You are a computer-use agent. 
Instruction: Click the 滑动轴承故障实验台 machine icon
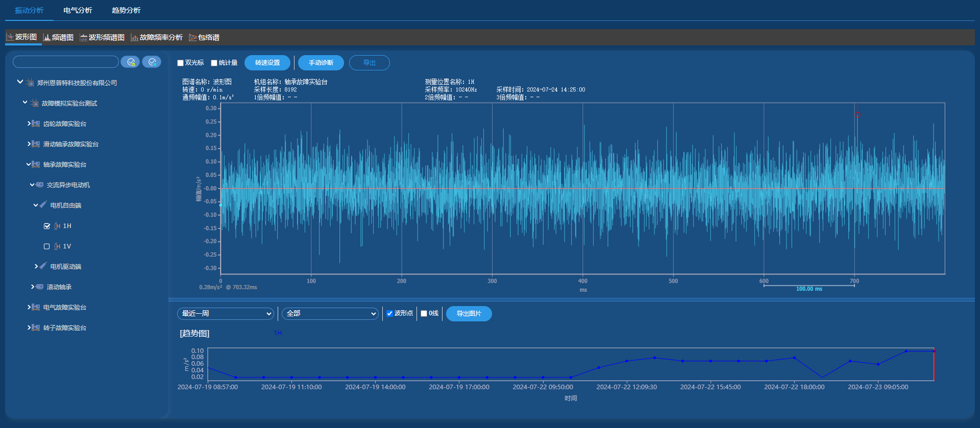pos(36,144)
